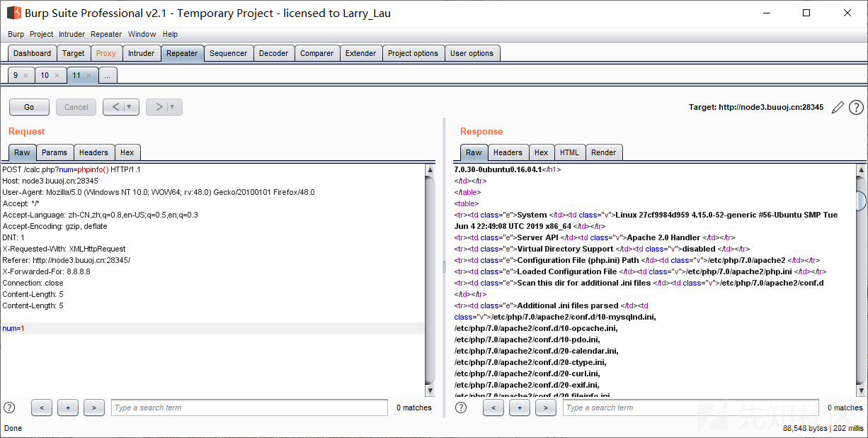
Task: Open search help in the Request panel
Action: pyautogui.click(x=9, y=408)
